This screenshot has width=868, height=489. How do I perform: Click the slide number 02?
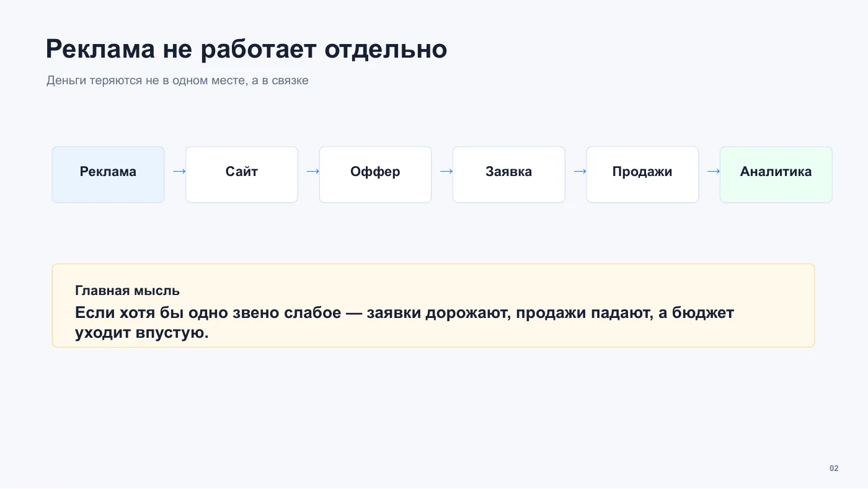pos(834,468)
